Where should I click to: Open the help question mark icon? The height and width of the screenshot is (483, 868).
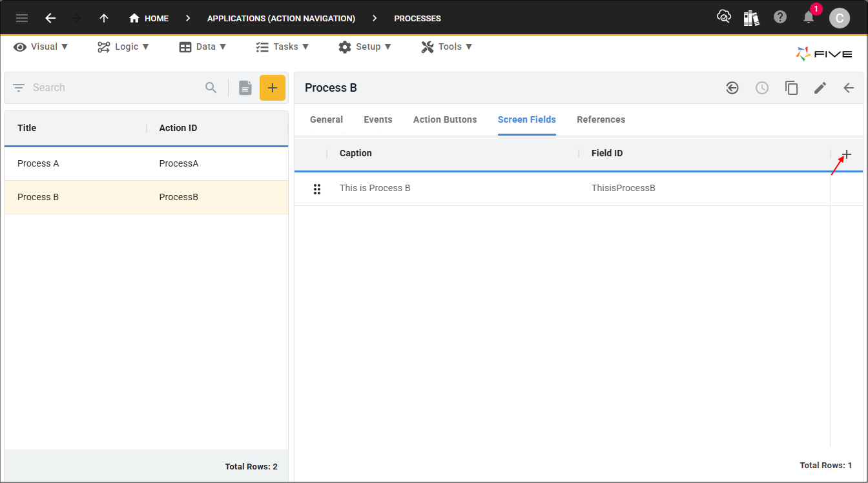pos(780,17)
